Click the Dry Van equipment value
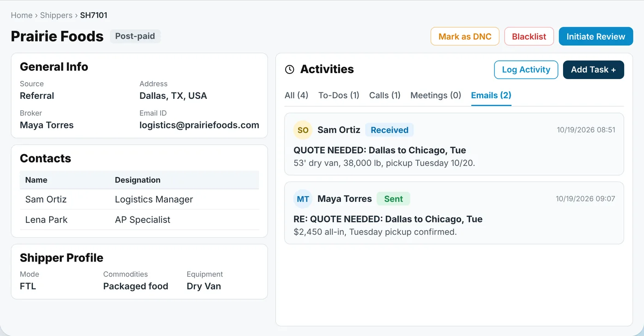The image size is (644, 336). click(204, 286)
